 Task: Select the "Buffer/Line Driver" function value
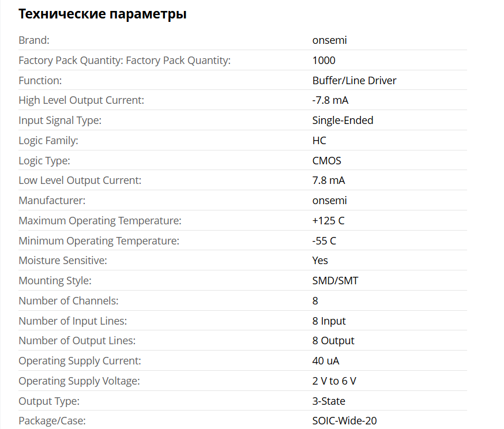pyautogui.click(x=354, y=81)
